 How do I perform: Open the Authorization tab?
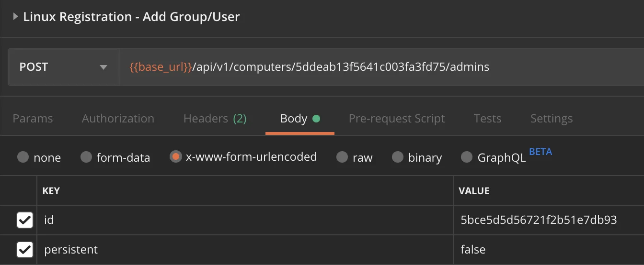118,118
